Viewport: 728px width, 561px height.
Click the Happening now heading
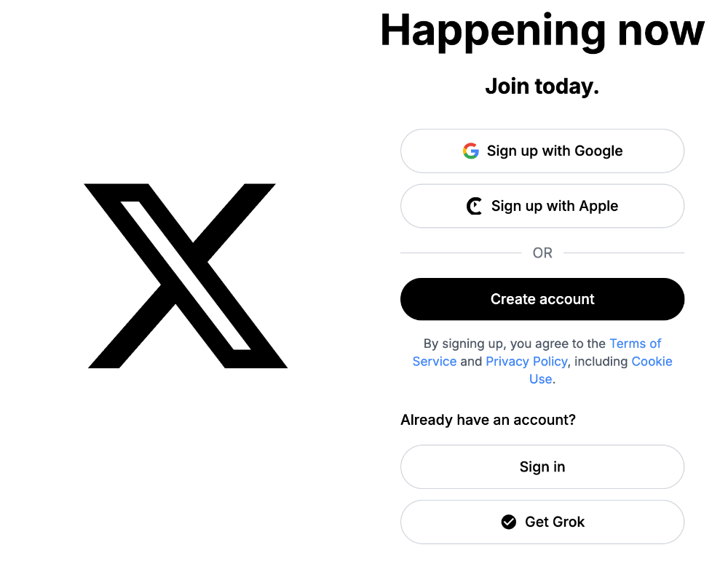coord(542,31)
